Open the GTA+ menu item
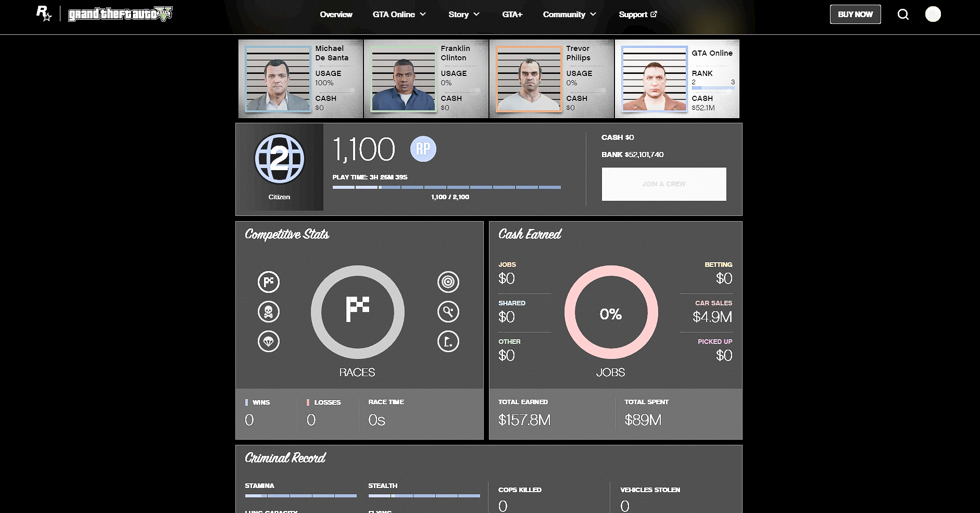Screen dimensions: 980x513 pyautogui.click(x=512, y=14)
